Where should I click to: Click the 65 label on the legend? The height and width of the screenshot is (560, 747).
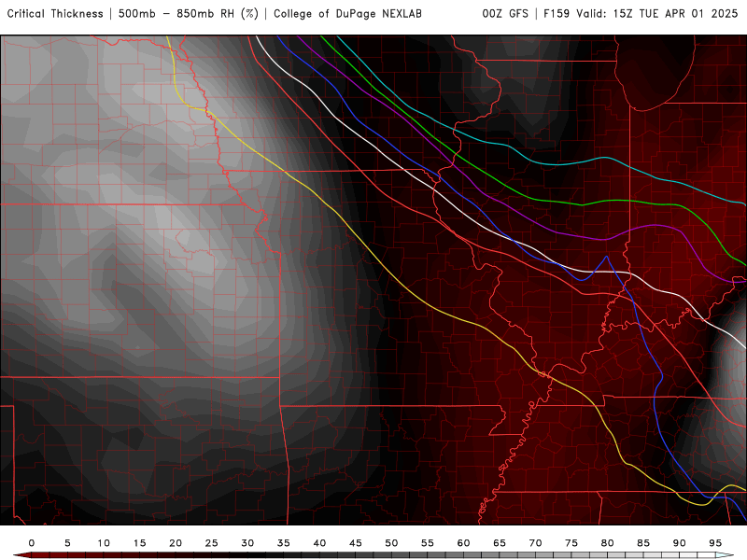500,543
